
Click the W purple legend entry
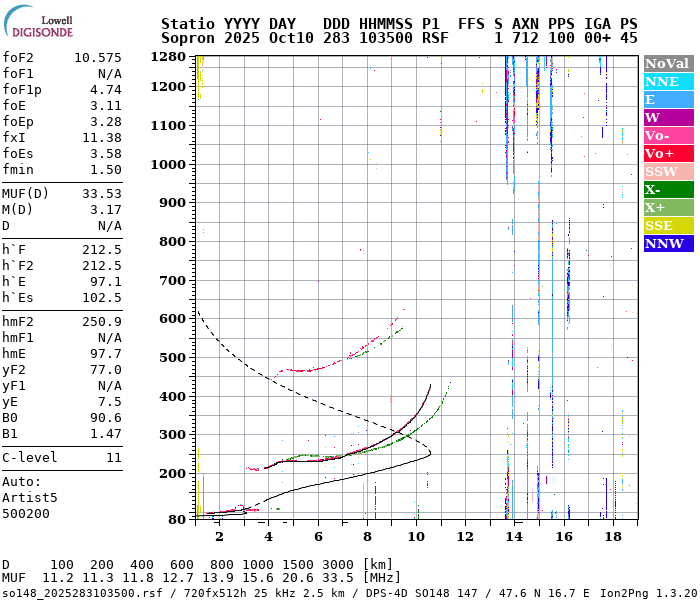tap(667, 117)
